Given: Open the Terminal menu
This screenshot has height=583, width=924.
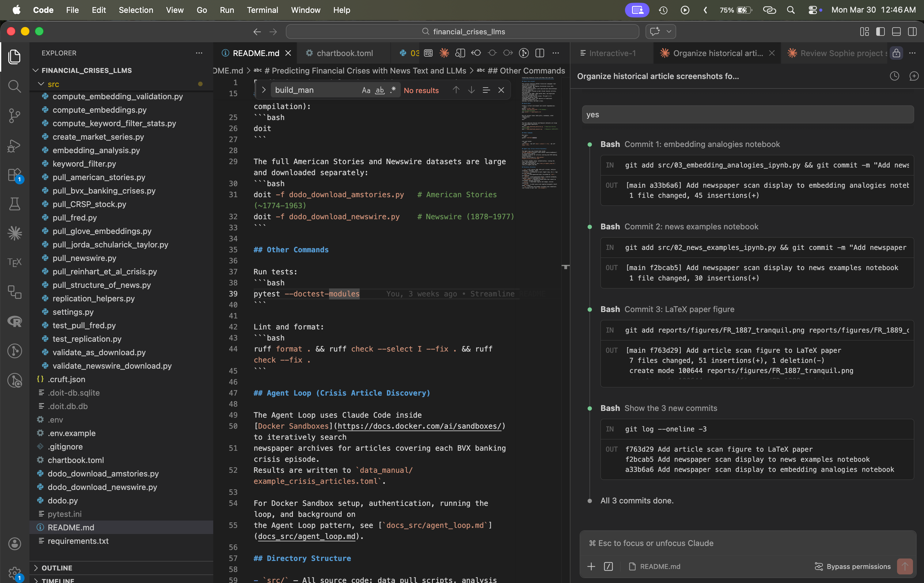Looking at the screenshot, I should point(263,10).
